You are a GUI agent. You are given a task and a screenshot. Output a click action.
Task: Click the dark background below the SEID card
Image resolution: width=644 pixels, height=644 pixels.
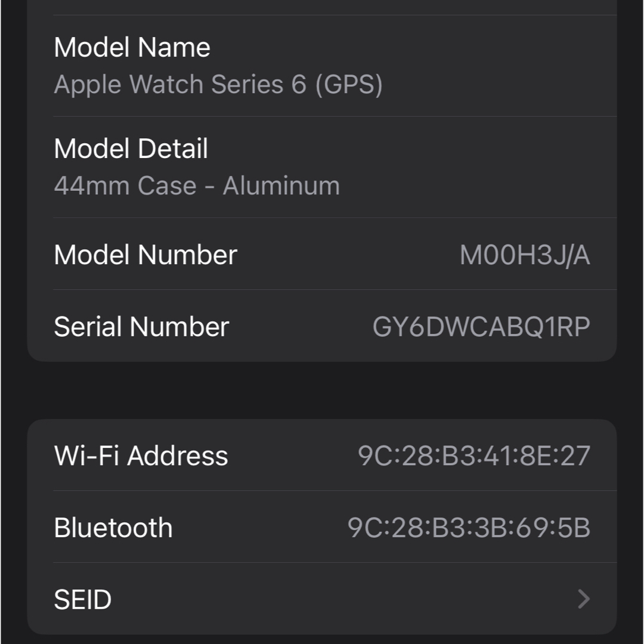(x=322, y=639)
